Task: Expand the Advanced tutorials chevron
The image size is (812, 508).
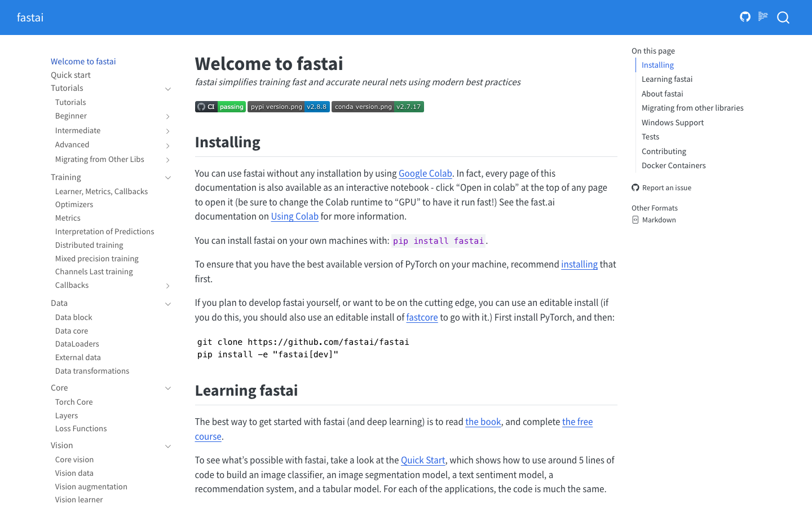Action: (168, 145)
